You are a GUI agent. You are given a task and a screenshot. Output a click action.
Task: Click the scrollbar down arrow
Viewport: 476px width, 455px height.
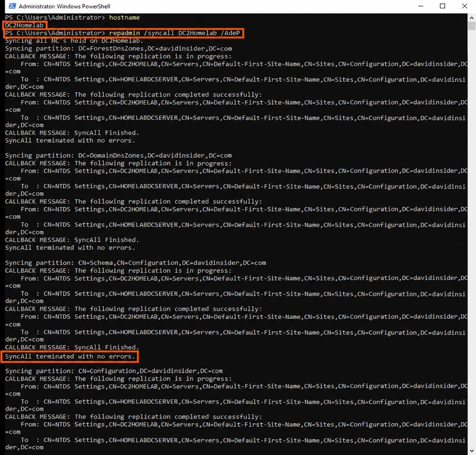click(472, 451)
